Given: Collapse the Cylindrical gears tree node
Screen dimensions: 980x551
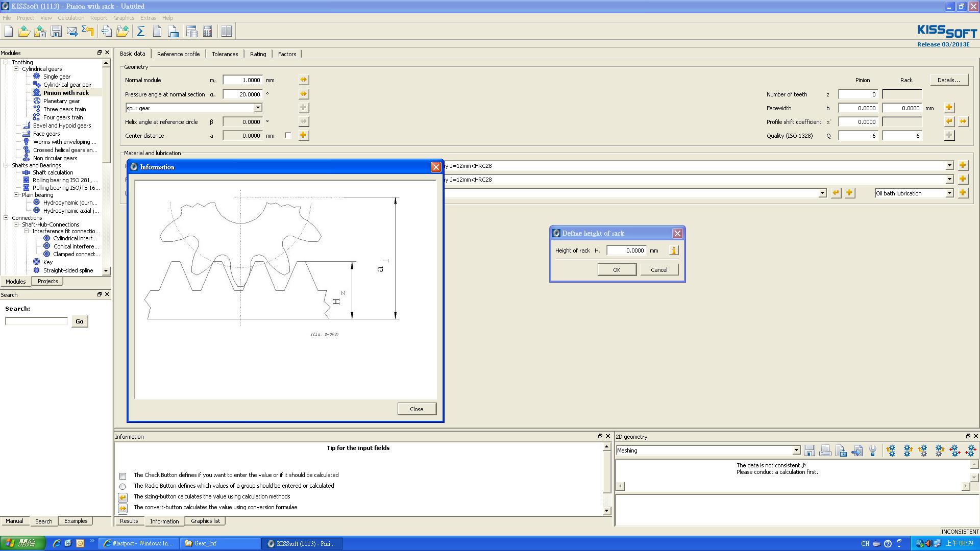Looking at the screenshot, I should 16,68.
